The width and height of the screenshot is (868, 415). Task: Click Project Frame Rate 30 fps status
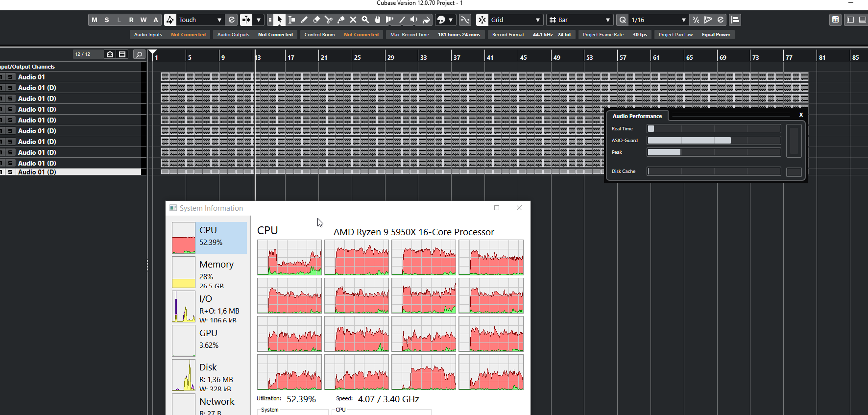pos(615,35)
